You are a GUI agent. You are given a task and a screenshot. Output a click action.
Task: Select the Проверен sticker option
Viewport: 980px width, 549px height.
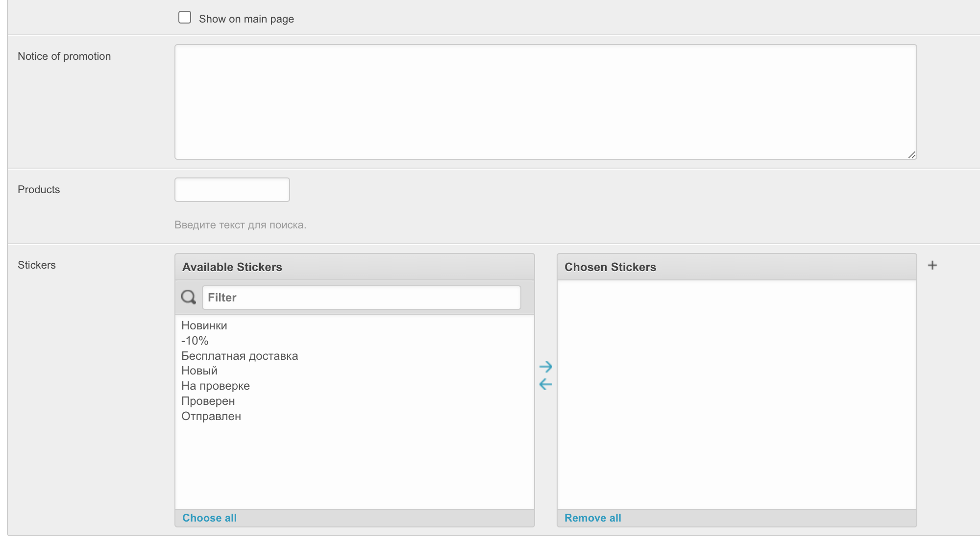click(208, 401)
